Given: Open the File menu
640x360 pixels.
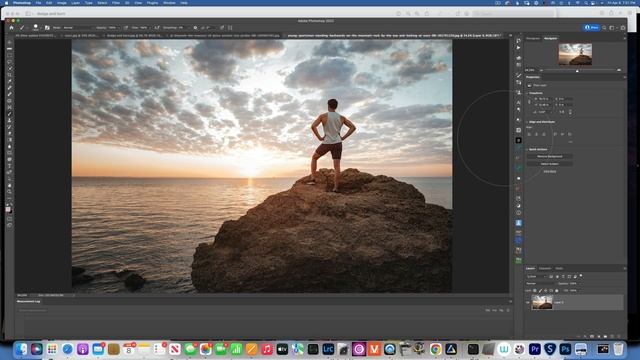Looking at the screenshot, I should (x=38, y=2).
